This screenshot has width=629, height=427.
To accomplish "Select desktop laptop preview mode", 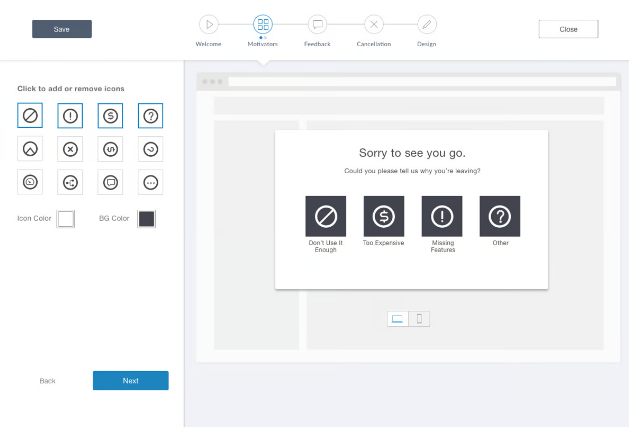I will (398, 319).
